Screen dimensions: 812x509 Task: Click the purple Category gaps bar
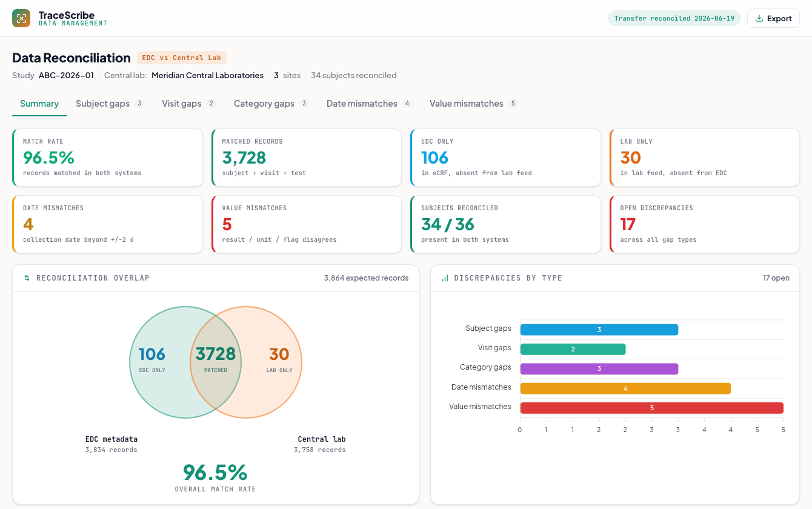(x=599, y=368)
